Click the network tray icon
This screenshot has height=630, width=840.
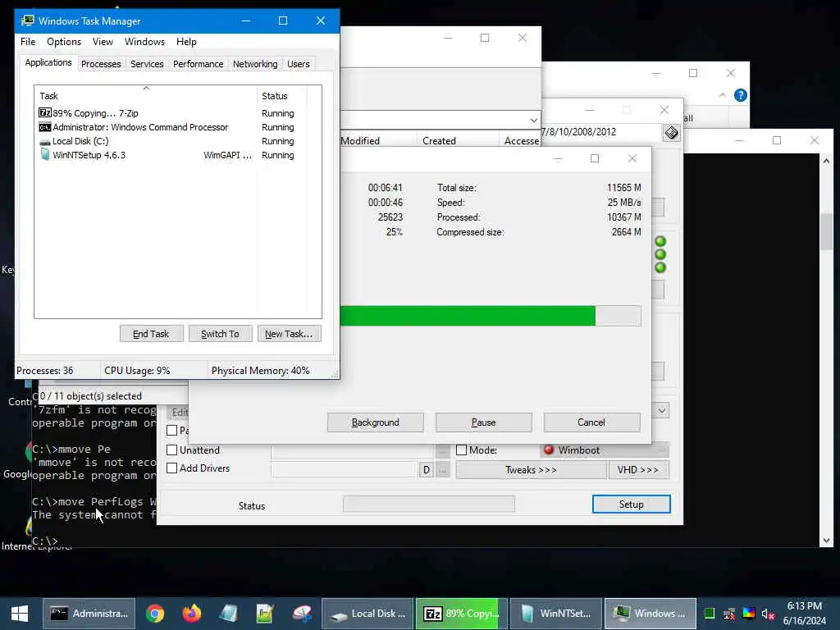(x=729, y=614)
